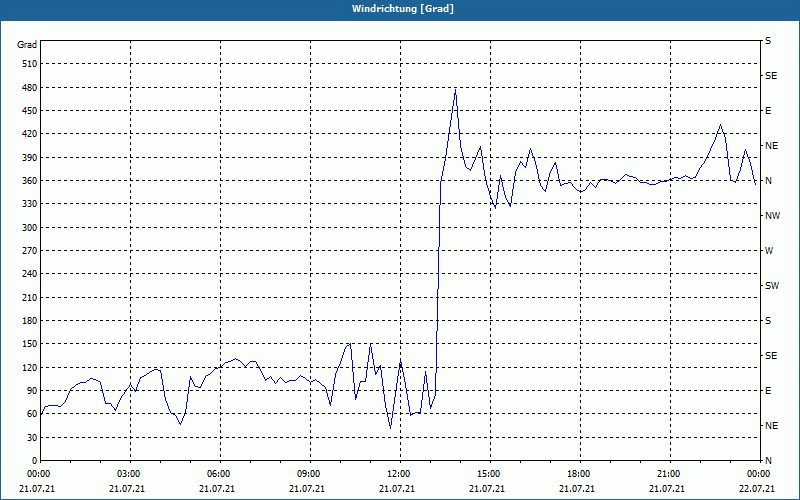Screen dimensions: 800x500
Task: Click the 270 value on left axis
Action: pyautogui.click(x=30, y=251)
